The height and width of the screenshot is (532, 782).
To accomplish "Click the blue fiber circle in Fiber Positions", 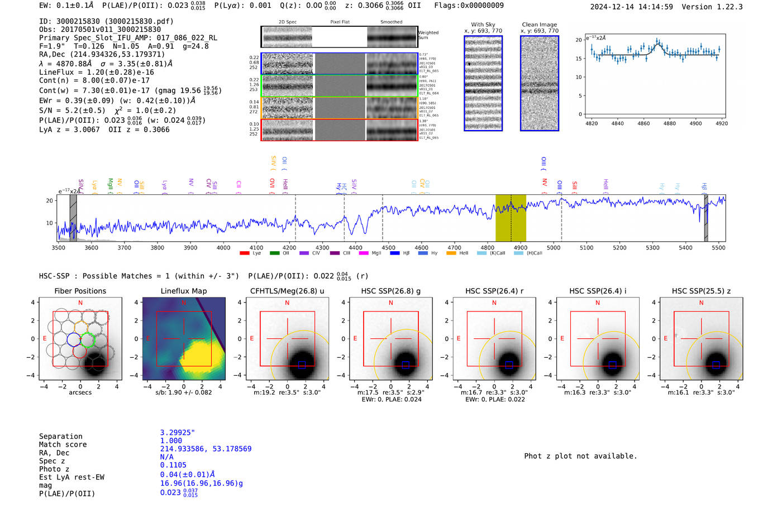I will [x=74, y=339].
